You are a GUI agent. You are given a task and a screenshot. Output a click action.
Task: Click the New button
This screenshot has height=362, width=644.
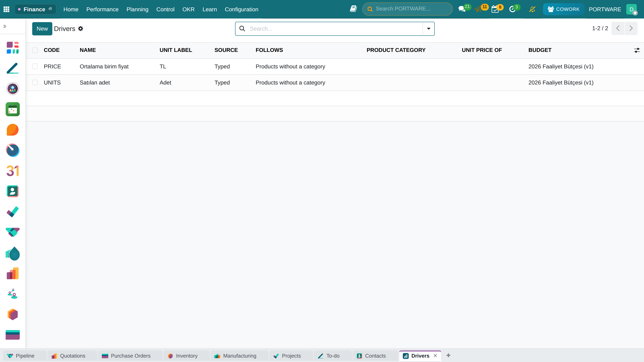point(42,29)
